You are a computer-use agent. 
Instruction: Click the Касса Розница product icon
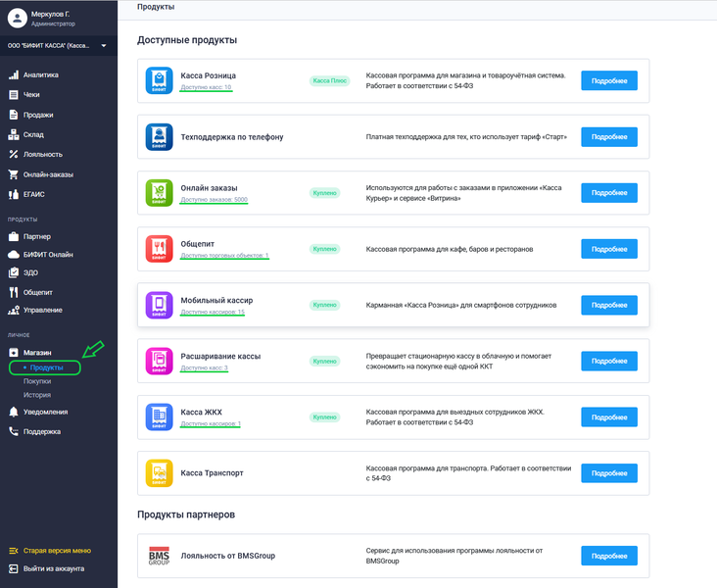159,80
